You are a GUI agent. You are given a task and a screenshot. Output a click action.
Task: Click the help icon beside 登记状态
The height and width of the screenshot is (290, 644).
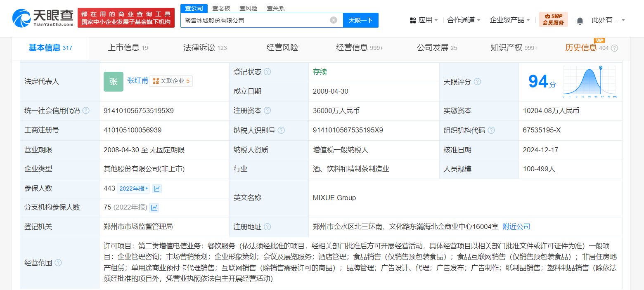tap(268, 72)
